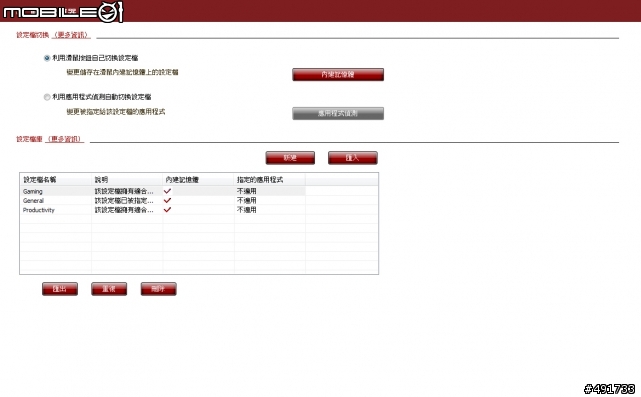Sort by the 指定的應用程式 column header
Viewport: 641px width, 397px height.
(x=270, y=179)
